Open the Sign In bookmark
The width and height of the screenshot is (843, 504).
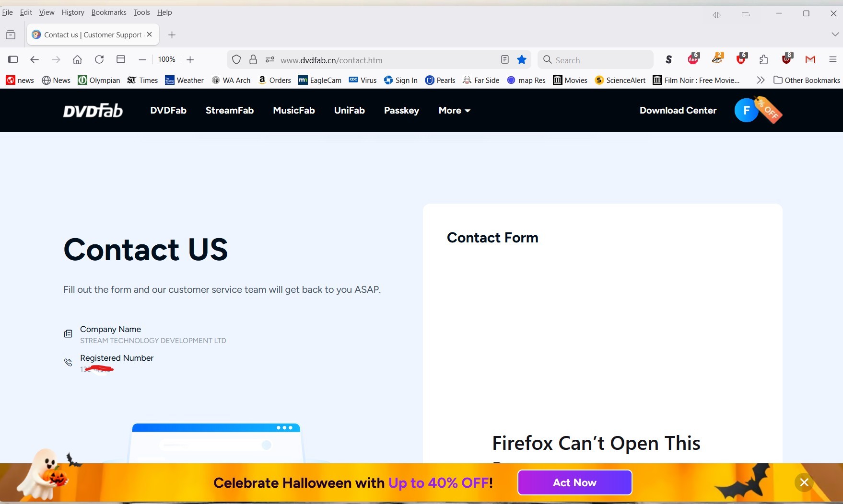(x=401, y=80)
